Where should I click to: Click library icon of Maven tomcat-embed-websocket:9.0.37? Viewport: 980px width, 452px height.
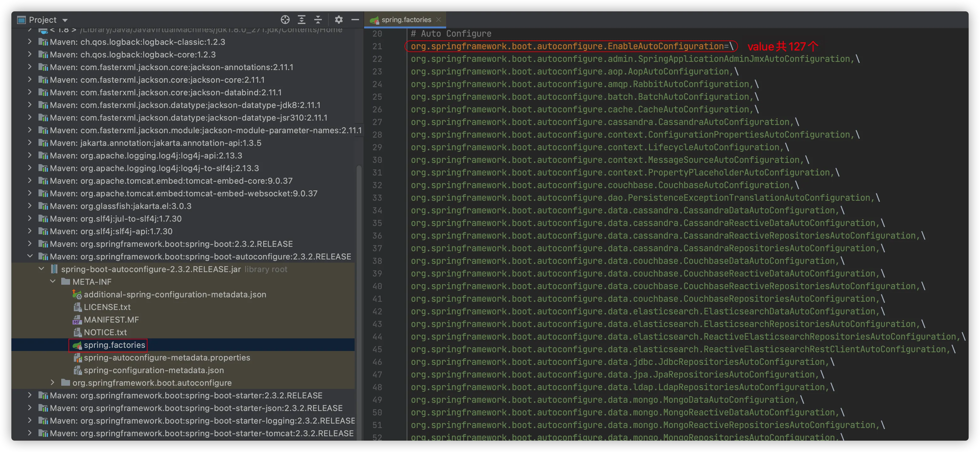coord(43,193)
